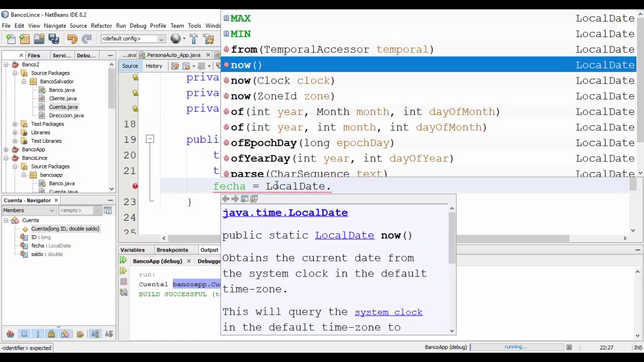Click the Re-run green arrows in Output
The width and height of the screenshot is (644, 362).
pos(123,260)
